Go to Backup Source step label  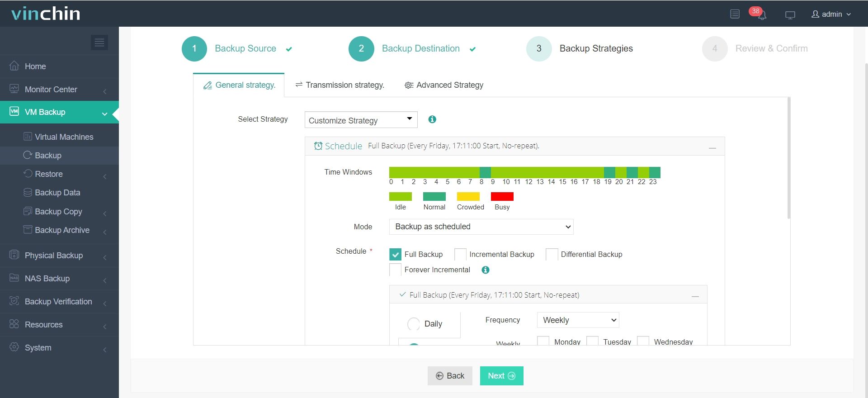point(245,48)
